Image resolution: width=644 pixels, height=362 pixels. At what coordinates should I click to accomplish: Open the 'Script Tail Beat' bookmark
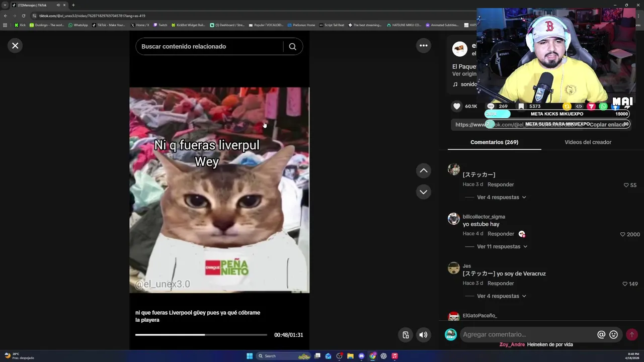[x=332, y=25]
